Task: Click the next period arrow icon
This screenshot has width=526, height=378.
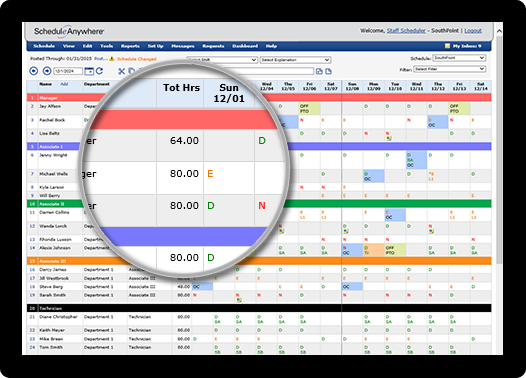Action: (47, 71)
